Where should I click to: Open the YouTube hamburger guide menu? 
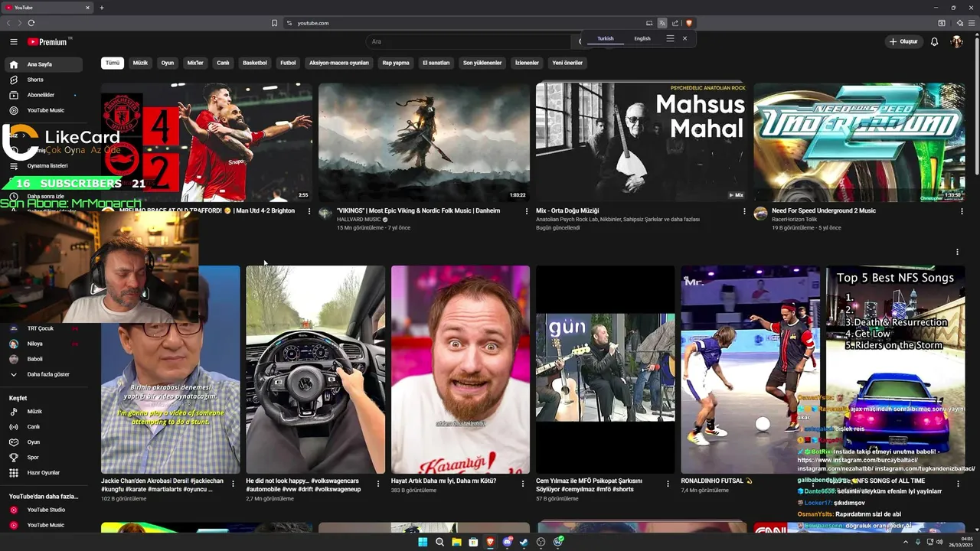pos(14,42)
